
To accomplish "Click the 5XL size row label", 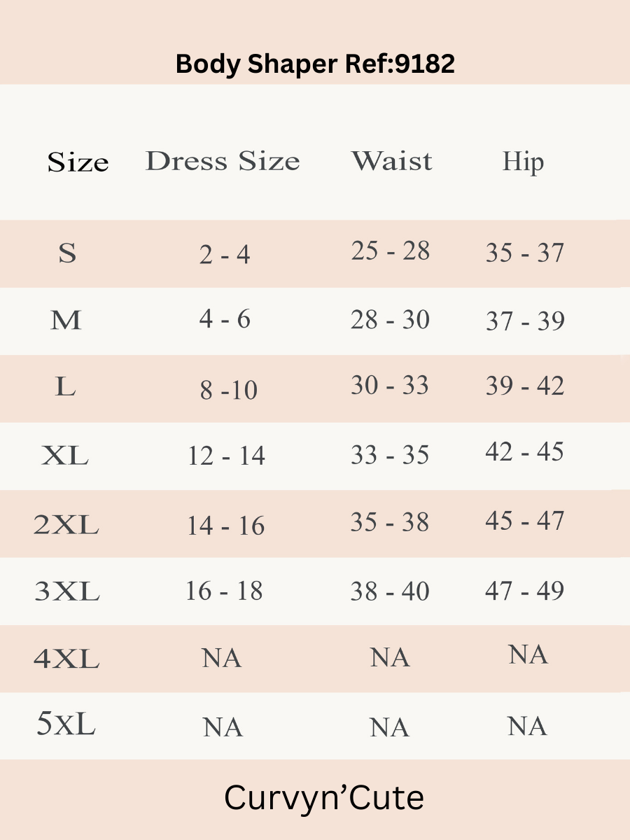I will point(66,724).
